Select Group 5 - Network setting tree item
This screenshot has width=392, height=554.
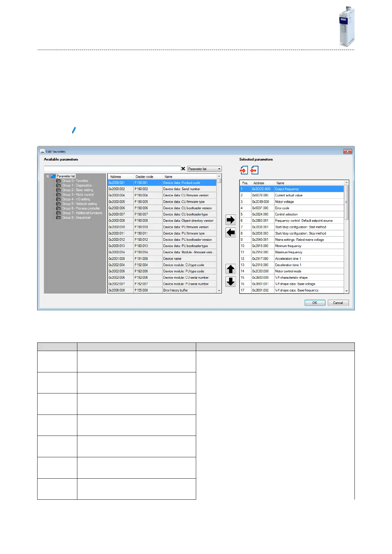pos(80,204)
